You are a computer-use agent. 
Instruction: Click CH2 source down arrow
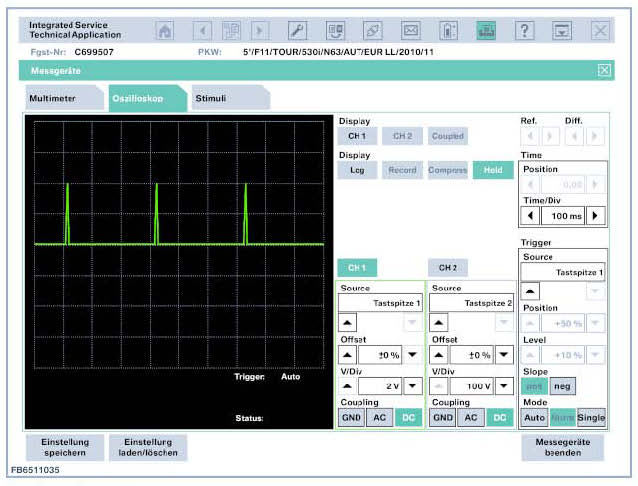[x=504, y=322]
